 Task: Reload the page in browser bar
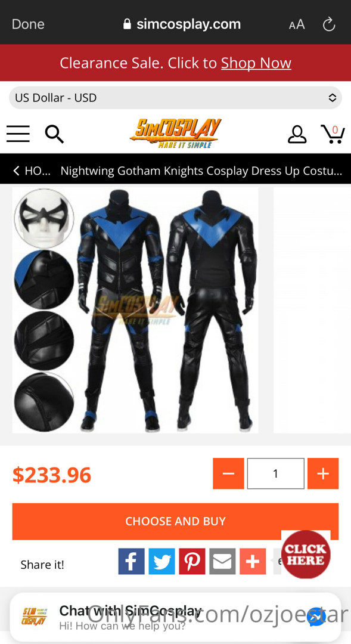coord(329,24)
